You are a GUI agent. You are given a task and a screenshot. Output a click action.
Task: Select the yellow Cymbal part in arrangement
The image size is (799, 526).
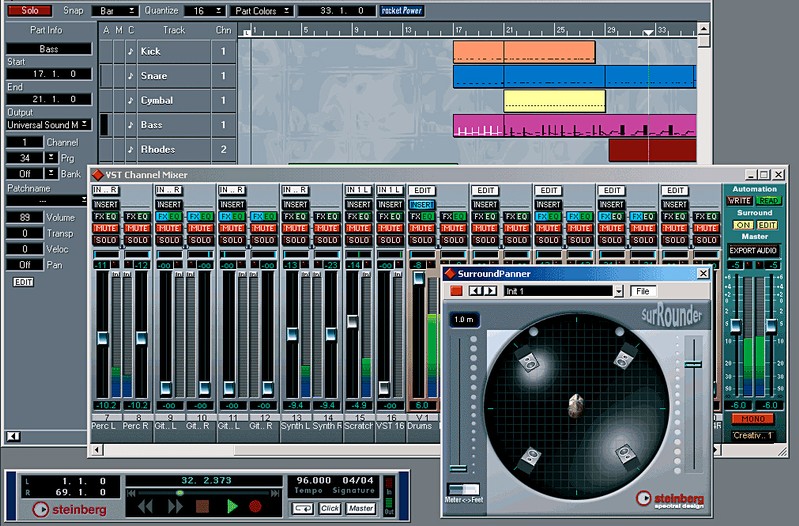[554, 101]
